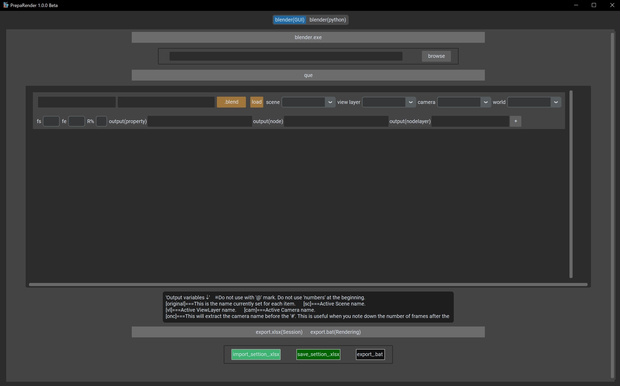
Task: Click the plus button to add queue row
Action: pyautogui.click(x=516, y=121)
